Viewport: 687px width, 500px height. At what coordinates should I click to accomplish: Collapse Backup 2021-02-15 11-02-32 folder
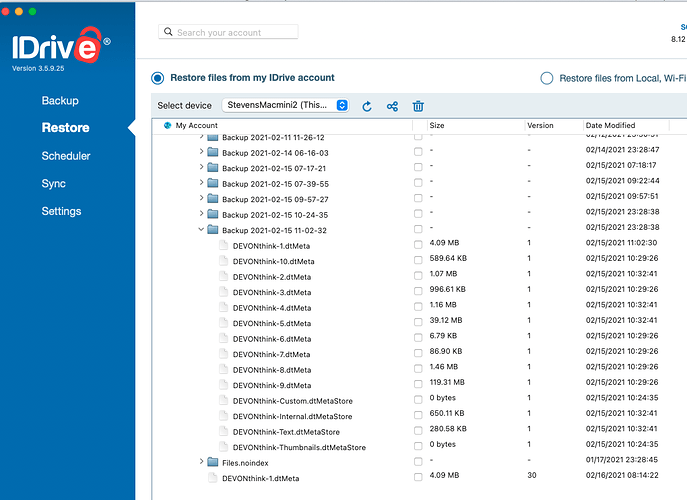[x=201, y=229]
